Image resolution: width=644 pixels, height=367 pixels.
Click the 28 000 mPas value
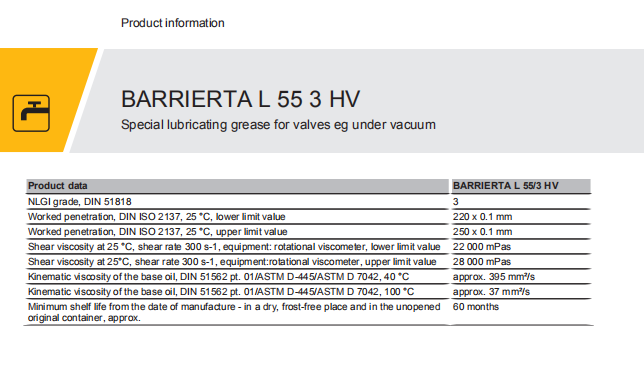(x=482, y=261)
